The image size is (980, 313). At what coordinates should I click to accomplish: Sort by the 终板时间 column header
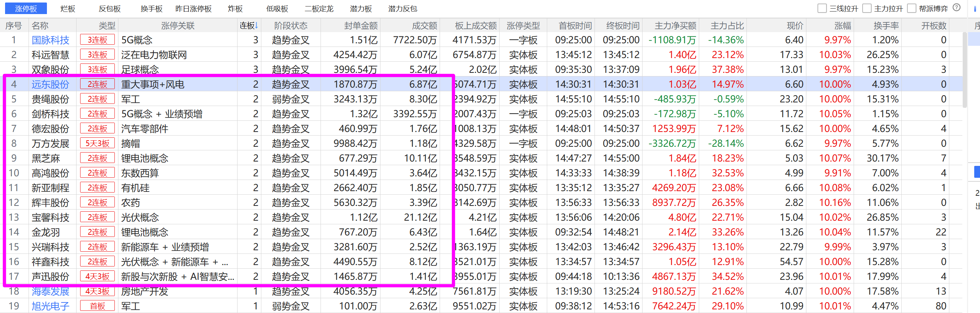click(622, 26)
